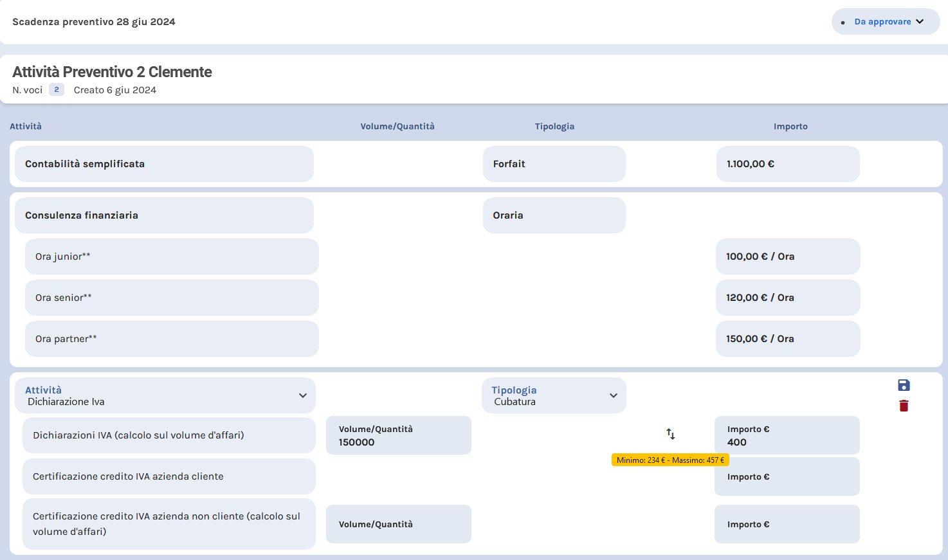Click the Ora senior row

[x=172, y=298]
